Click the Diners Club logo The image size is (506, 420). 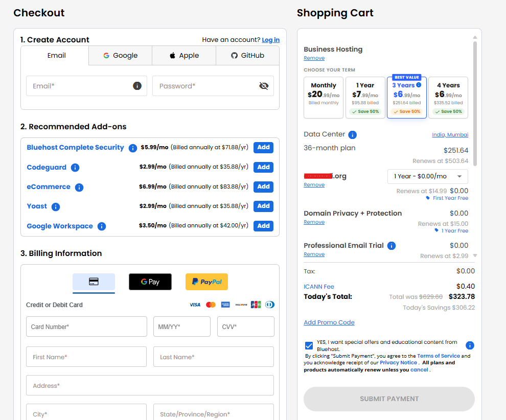(x=270, y=305)
